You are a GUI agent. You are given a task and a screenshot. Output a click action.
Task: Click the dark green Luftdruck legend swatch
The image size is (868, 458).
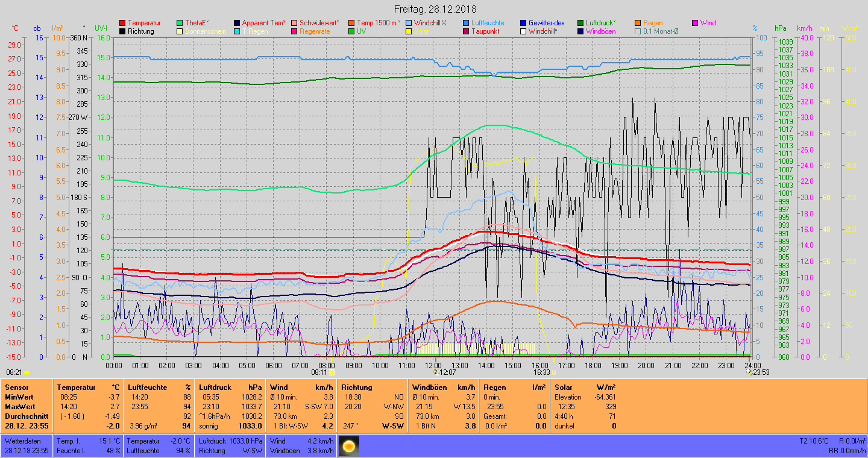click(580, 23)
